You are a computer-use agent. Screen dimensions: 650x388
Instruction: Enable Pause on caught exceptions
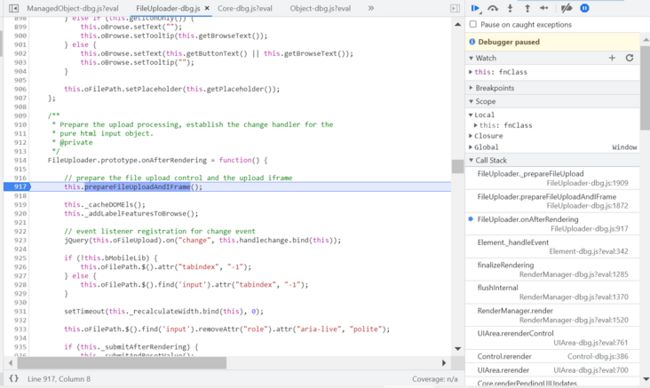(x=473, y=24)
